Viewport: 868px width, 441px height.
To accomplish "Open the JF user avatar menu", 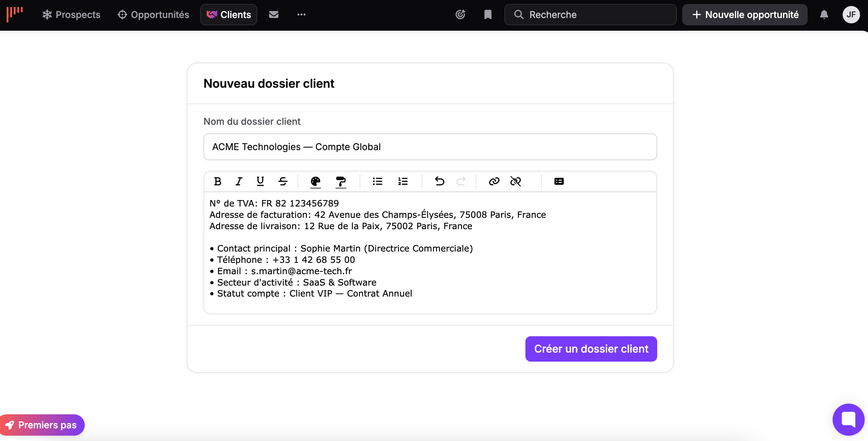I will (x=851, y=14).
